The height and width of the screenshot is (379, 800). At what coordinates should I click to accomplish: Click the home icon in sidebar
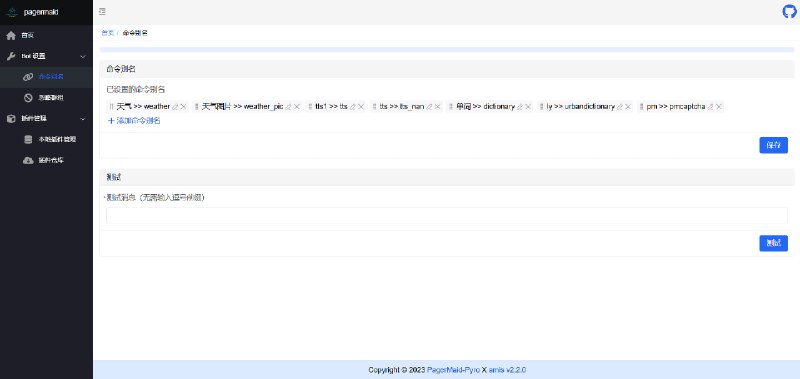pos(11,36)
